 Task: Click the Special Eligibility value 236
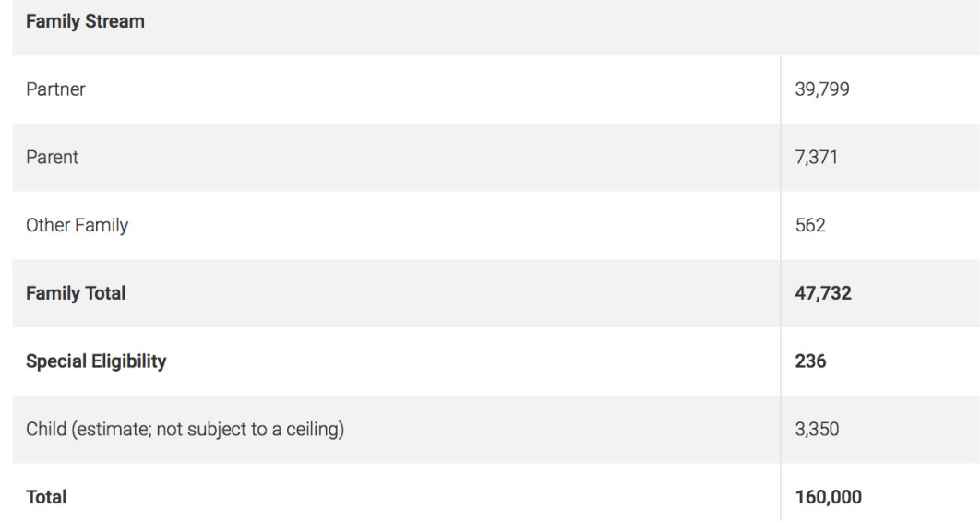809,361
